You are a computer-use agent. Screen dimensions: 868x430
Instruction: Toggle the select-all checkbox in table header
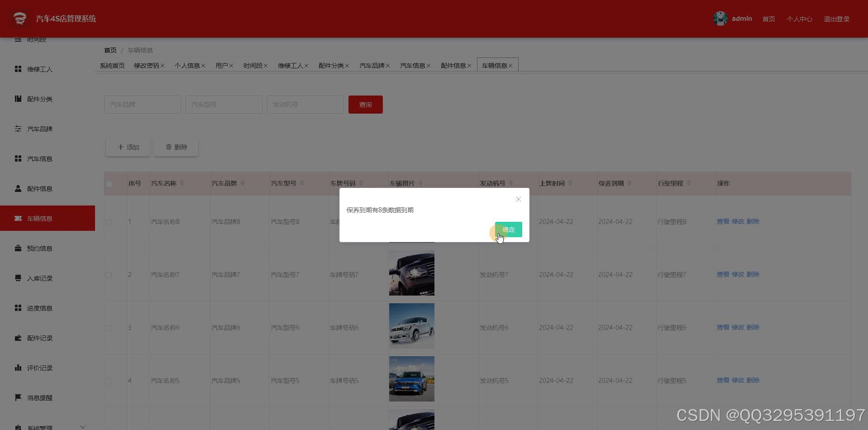click(x=109, y=184)
